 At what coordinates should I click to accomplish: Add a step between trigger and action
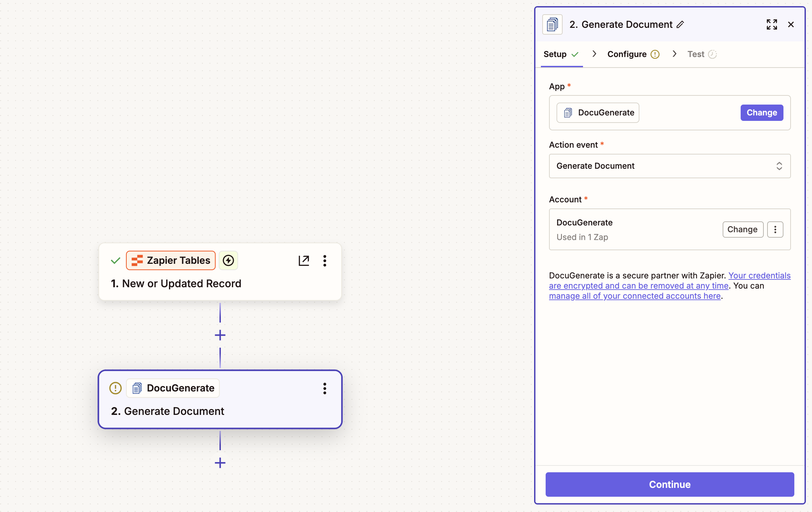220,335
